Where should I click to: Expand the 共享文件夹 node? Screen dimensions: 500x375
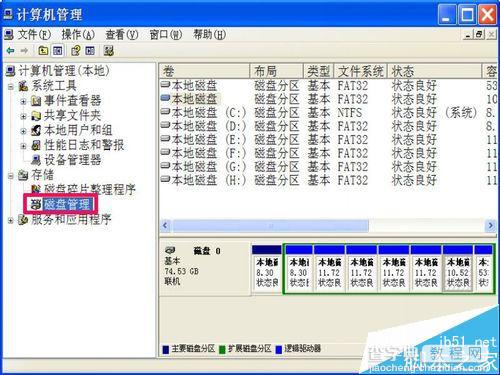coord(23,116)
